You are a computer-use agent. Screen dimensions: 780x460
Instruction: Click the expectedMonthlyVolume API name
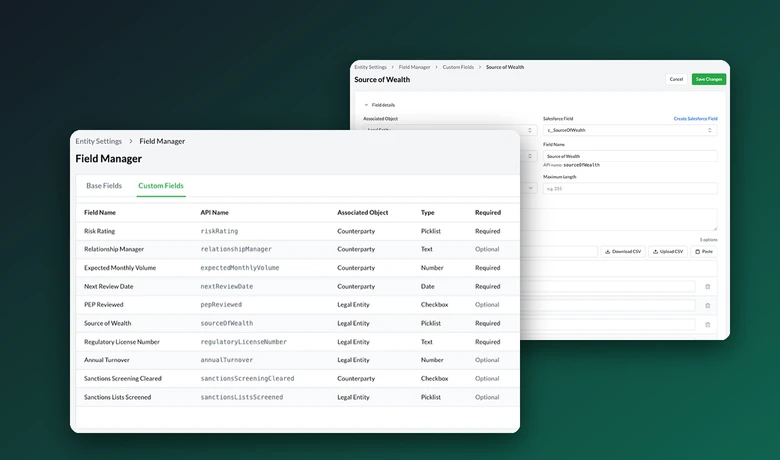(240, 268)
